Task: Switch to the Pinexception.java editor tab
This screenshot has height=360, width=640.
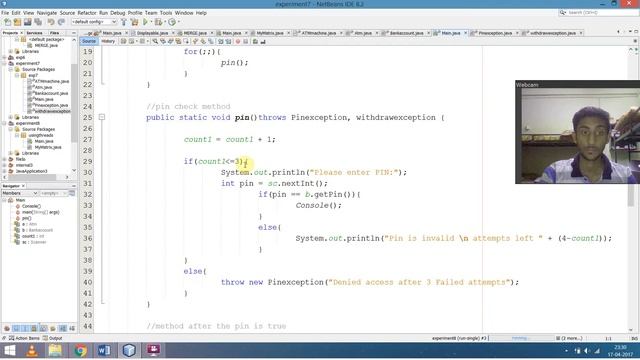Action: click(x=495, y=33)
